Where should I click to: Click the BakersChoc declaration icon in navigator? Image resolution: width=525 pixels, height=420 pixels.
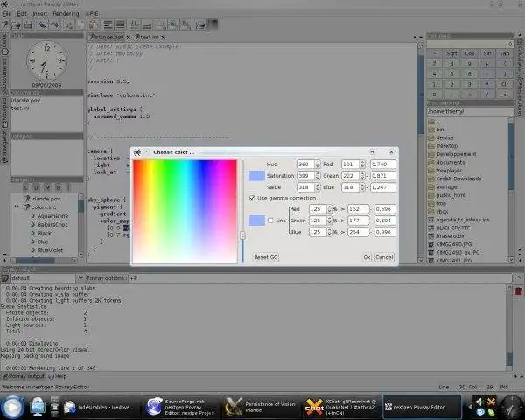(33, 224)
